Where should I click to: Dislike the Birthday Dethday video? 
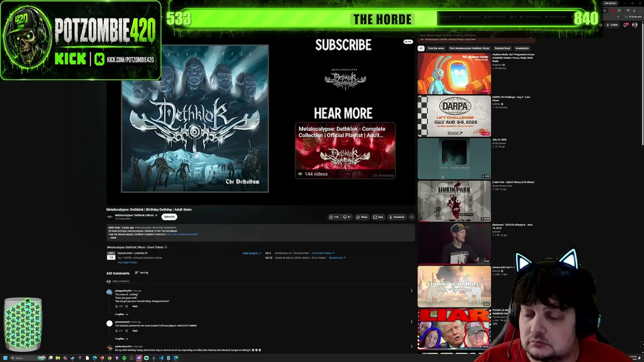point(347,217)
